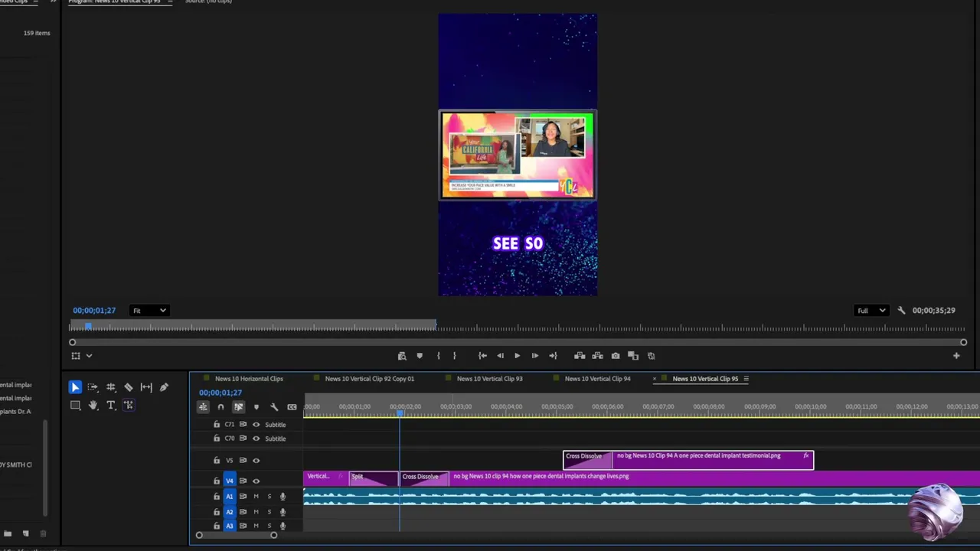Click Program Monitor current timecode field
The image size is (980, 551).
click(94, 311)
